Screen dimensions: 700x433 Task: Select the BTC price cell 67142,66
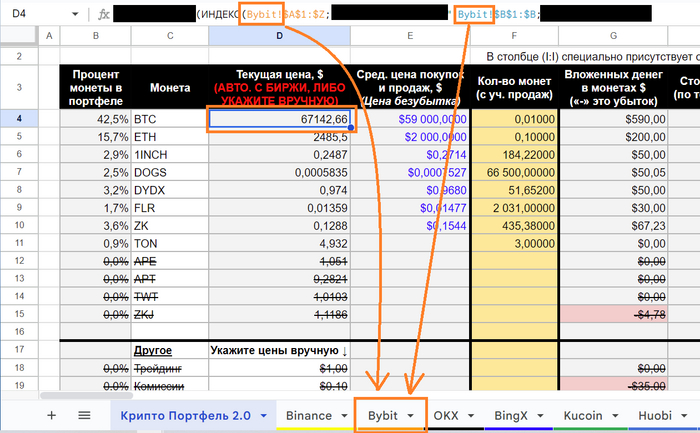point(279,119)
